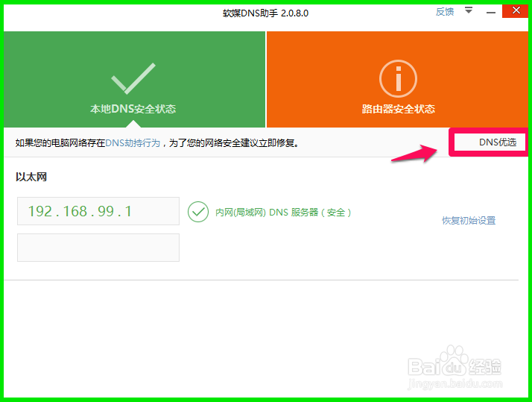Focus the empty secondary DNS field
The width and height of the screenshot is (532, 402).
[98, 248]
